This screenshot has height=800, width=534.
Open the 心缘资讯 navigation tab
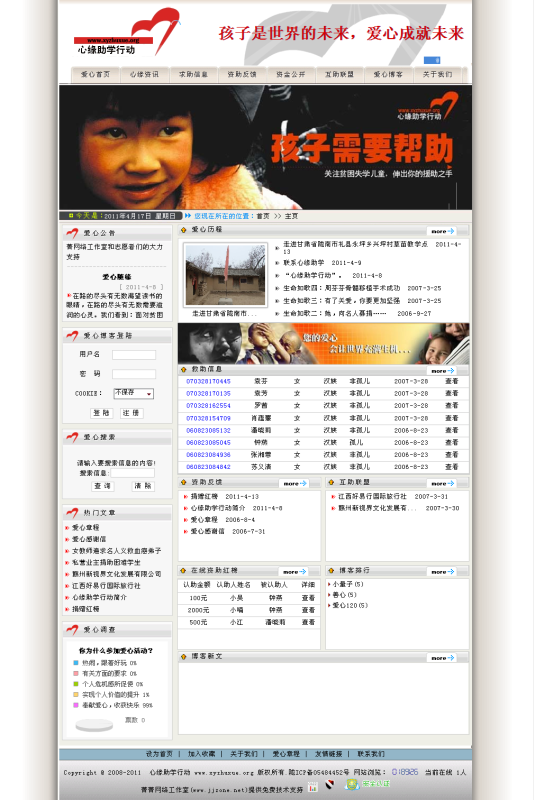pyautogui.click(x=144, y=74)
